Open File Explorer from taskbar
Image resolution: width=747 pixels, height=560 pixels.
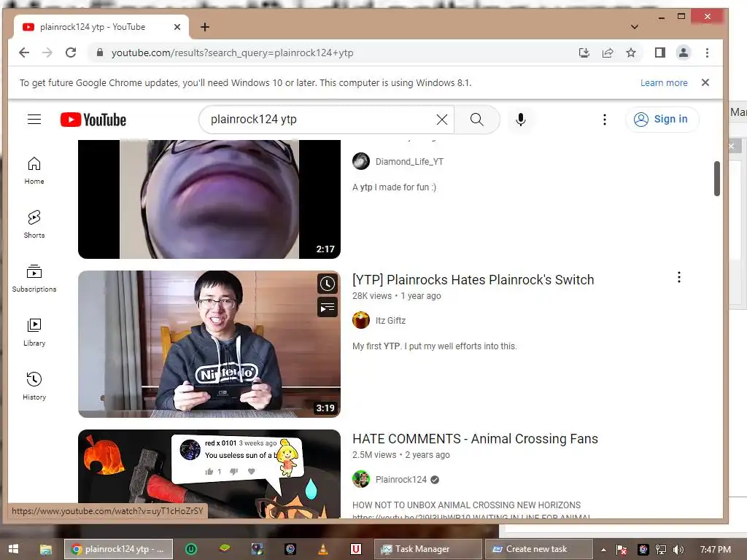tap(45, 549)
